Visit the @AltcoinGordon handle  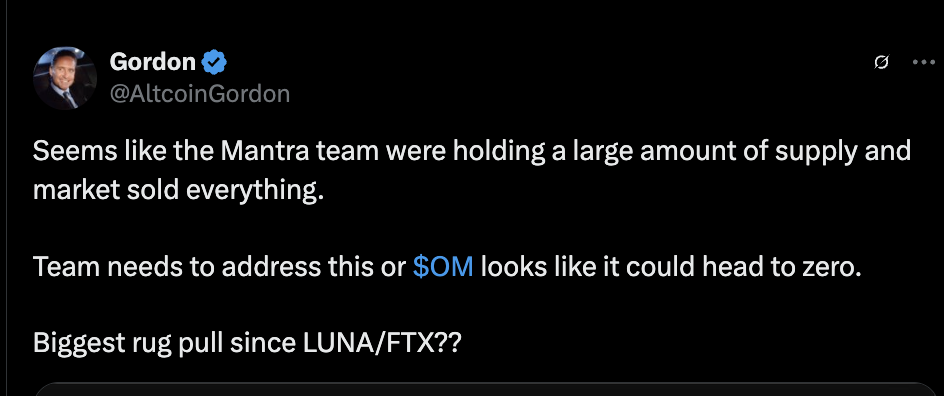tap(200, 94)
